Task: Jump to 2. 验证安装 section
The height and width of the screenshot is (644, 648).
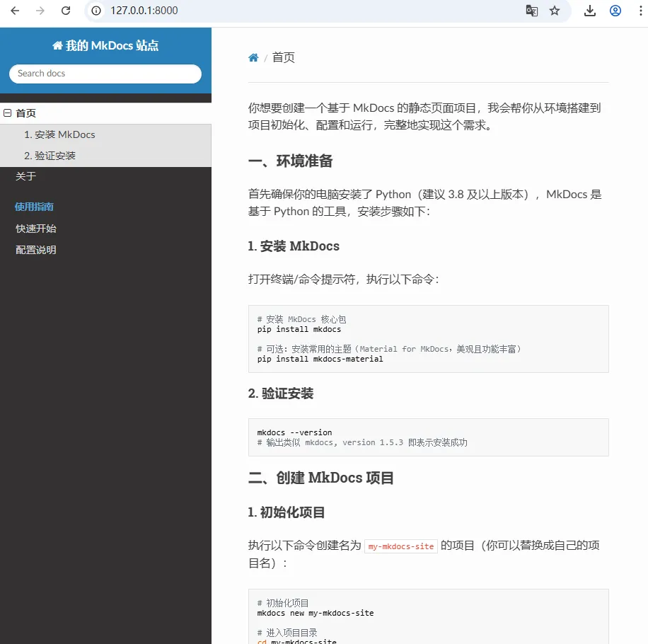Action: (x=50, y=156)
